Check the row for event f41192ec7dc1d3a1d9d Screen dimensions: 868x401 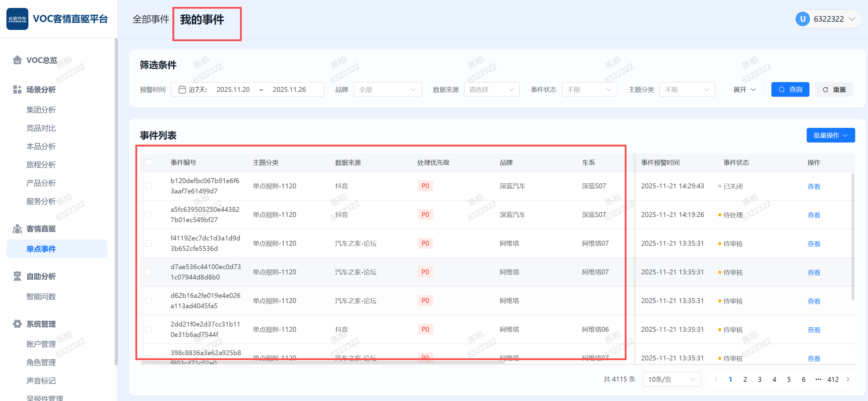coord(148,243)
